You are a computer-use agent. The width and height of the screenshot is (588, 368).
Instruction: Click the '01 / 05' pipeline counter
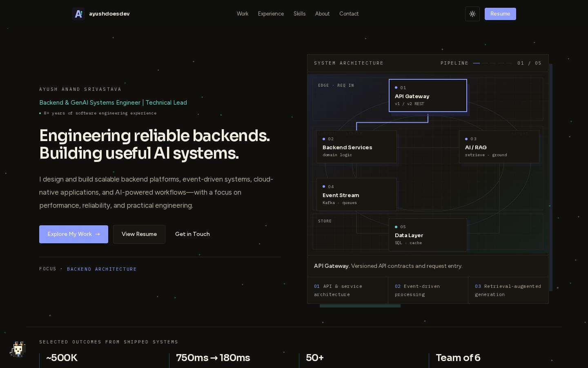pyautogui.click(x=529, y=63)
